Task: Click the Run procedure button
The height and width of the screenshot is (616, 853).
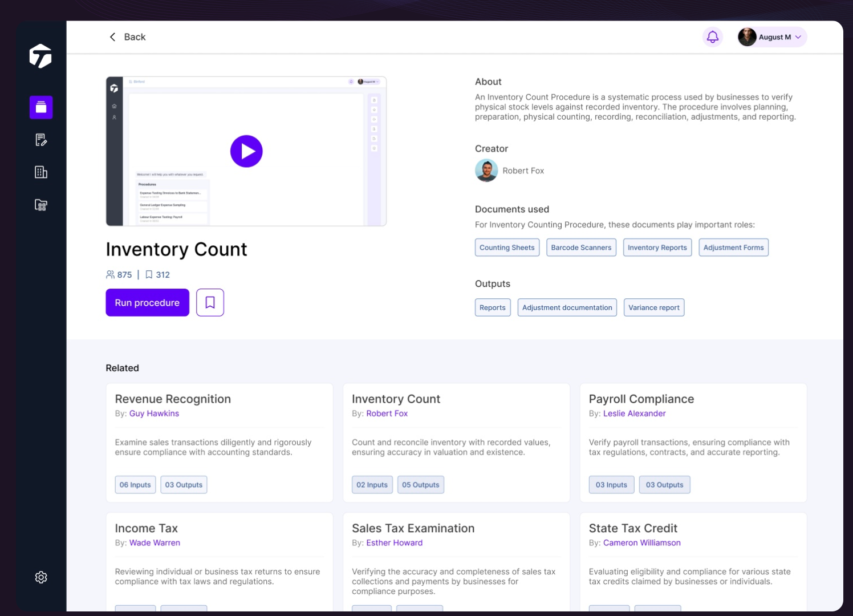Action: coord(147,302)
